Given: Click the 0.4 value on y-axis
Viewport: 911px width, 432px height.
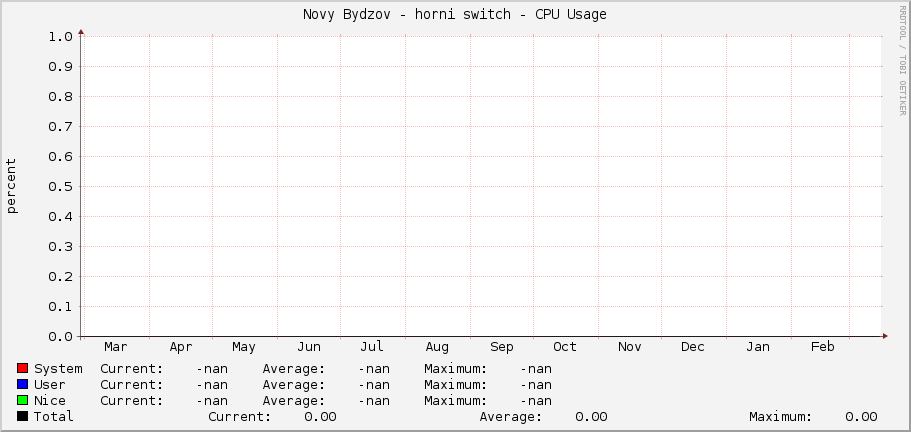Looking at the screenshot, I should pyautogui.click(x=60, y=217).
